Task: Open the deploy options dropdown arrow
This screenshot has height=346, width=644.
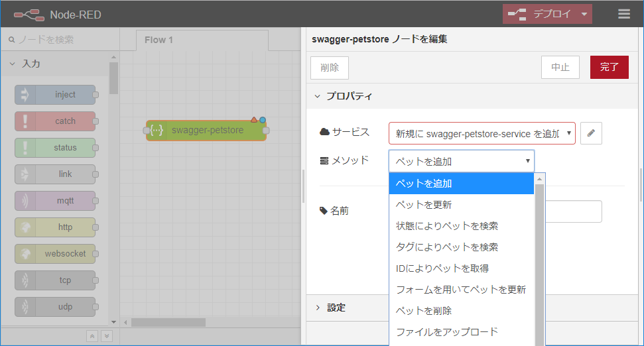Action: tap(584, 15)
